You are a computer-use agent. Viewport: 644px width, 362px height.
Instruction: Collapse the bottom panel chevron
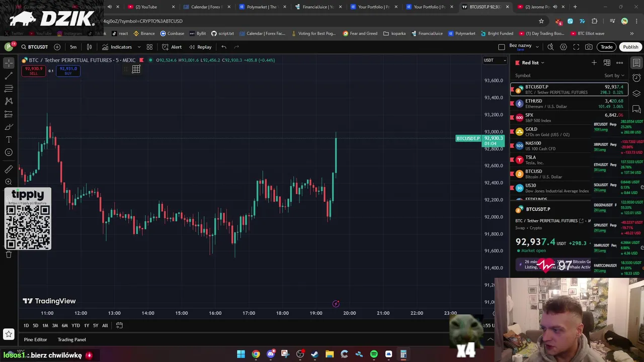tap(490, 339)
